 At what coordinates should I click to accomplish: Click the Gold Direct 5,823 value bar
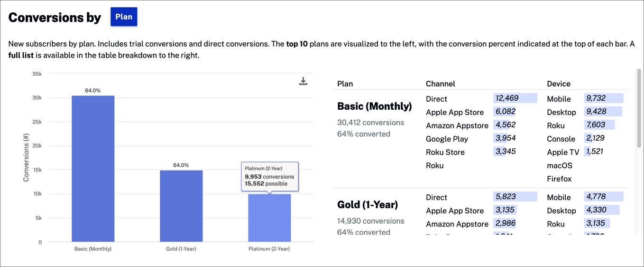pyautogui.click(x=515, y=197)
